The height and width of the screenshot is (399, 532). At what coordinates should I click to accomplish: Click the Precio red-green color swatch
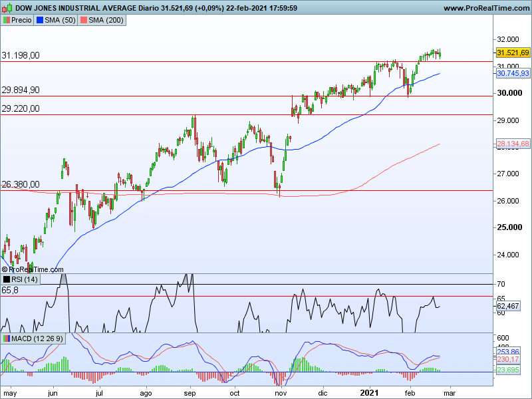(7, 21)
